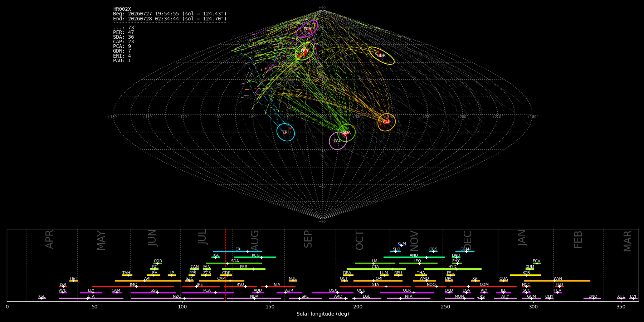Viewport: 644px width, 322px height.
Task: Click the PER radiant circle on sky map
Action: point(304,51)
